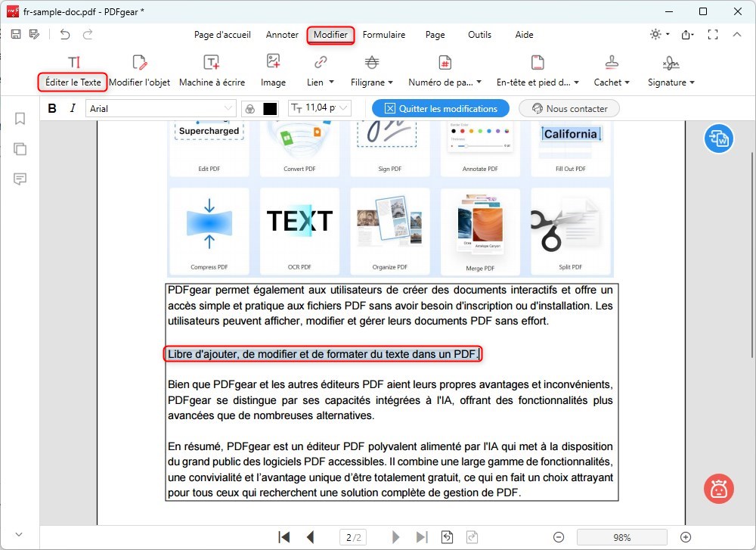Zoom out with the minus button
The width and height of the screenshot is (756, 550).
tap(559, 537)
